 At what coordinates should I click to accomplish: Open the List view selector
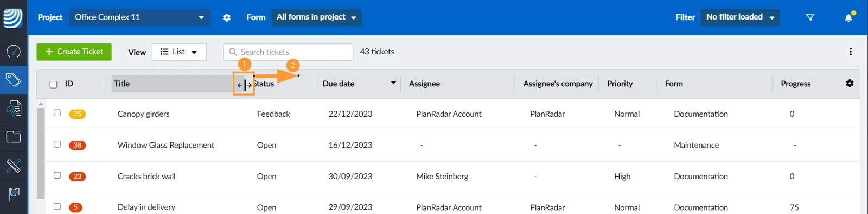click(x=179, y=52)
